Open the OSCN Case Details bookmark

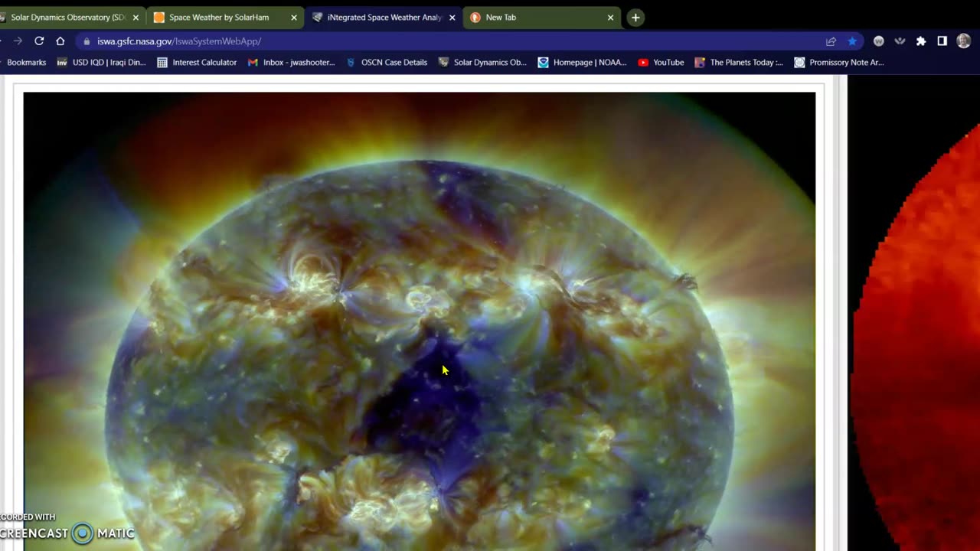click(x=387, y=63)
